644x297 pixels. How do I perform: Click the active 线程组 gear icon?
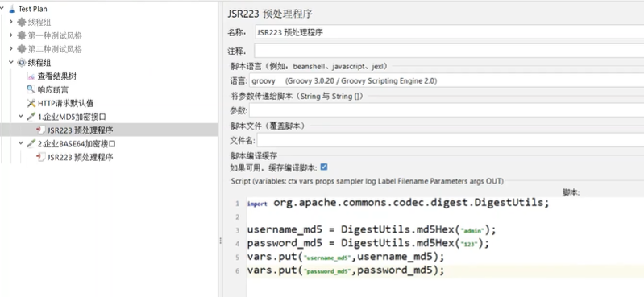pyautogui.click(x=21, y=63)
